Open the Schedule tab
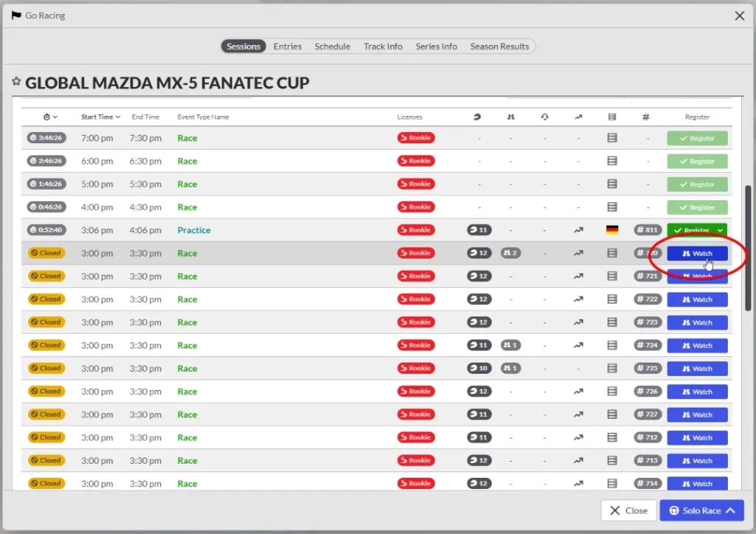 pyautogui.click(x=332, y=47)
